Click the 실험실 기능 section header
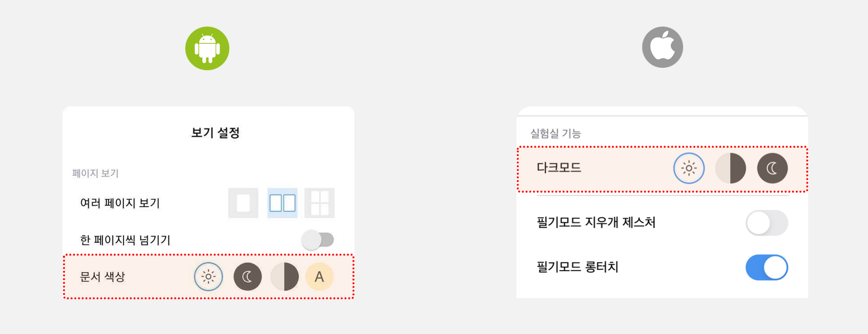868x334 pixels. (556, 133)
